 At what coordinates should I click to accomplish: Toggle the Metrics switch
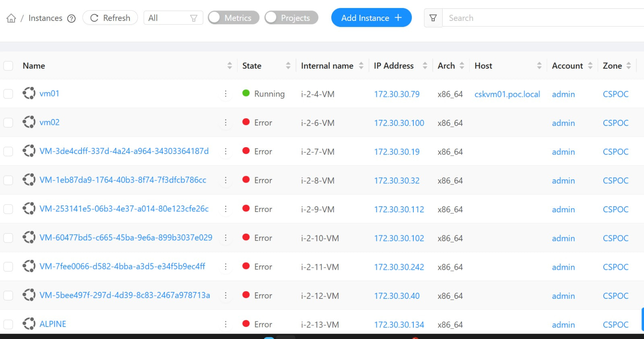[233, 18]
